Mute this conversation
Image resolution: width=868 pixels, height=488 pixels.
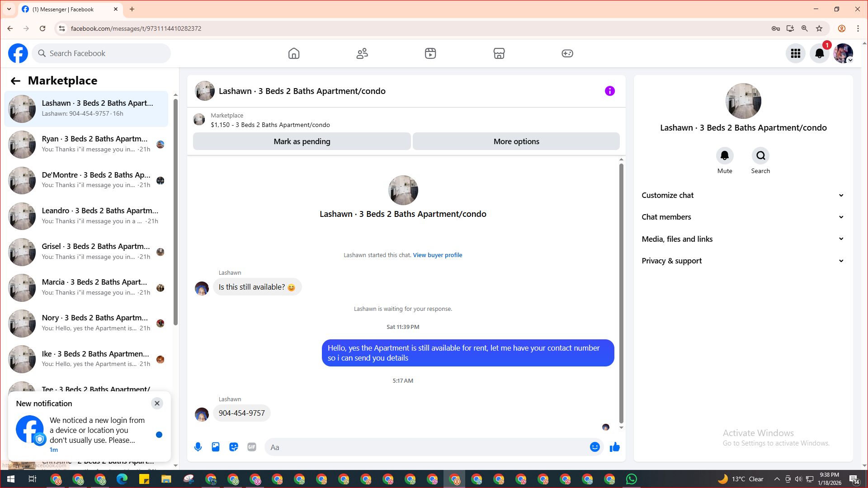pos(724,156)
